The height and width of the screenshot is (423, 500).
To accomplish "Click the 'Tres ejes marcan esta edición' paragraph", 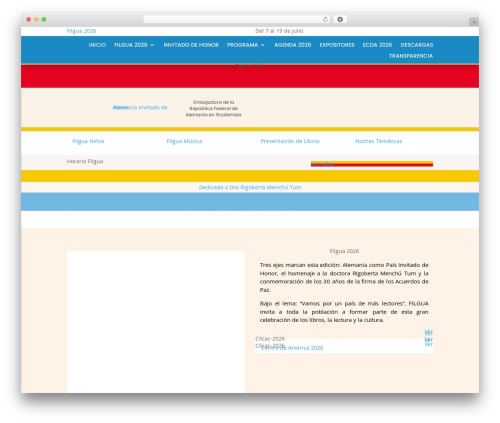I will coord(344,277).
